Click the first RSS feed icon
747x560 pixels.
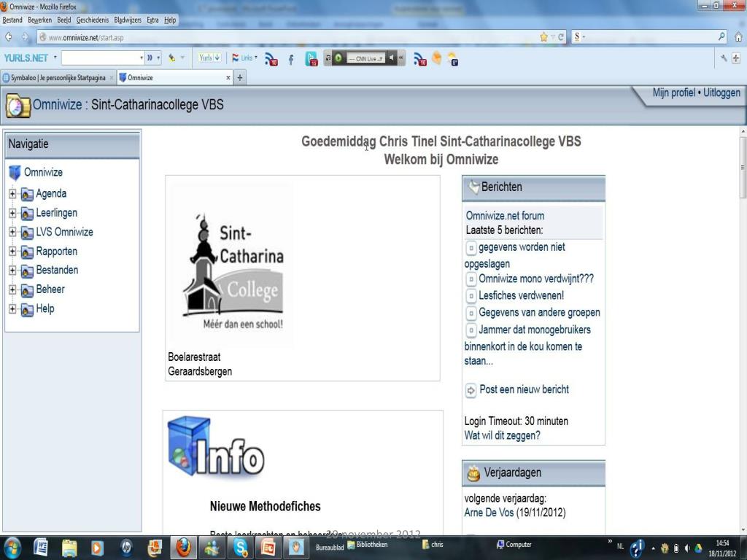(271, 59)
